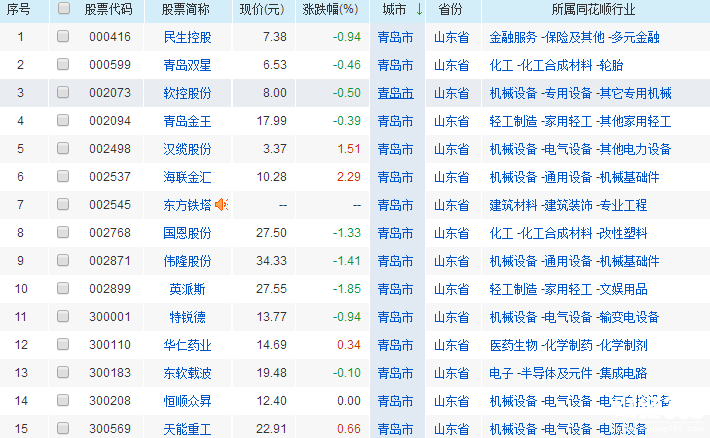Click the price value 34.33

[271, 261]
